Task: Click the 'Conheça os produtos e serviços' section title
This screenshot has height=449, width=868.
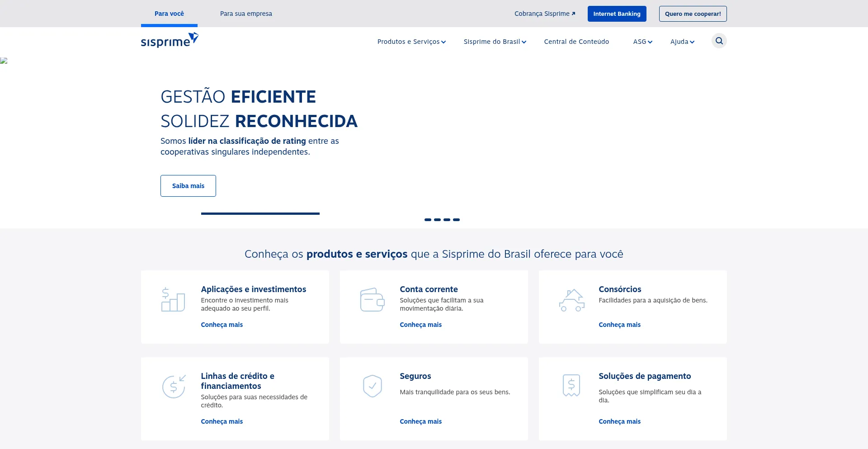Action: 434,254
